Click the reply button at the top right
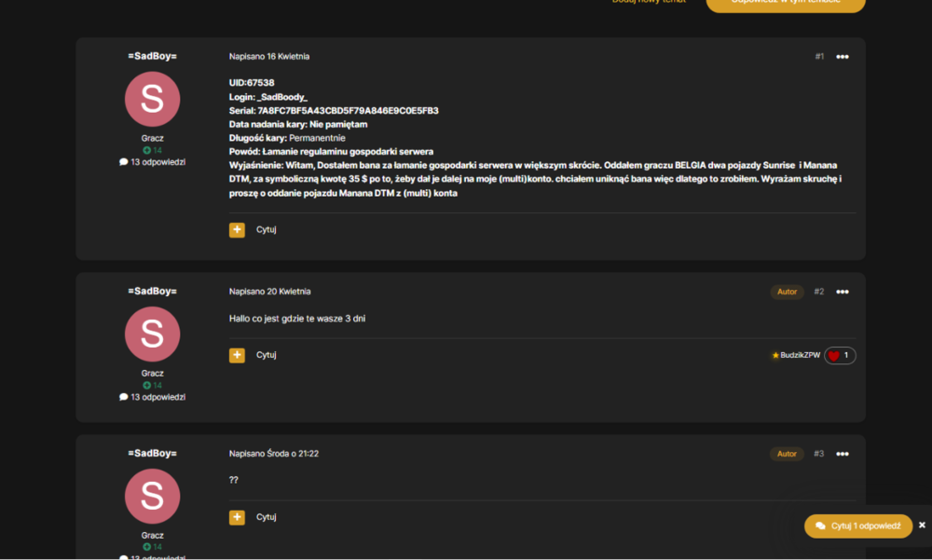932x560 pixels. (x=786, y=3)
